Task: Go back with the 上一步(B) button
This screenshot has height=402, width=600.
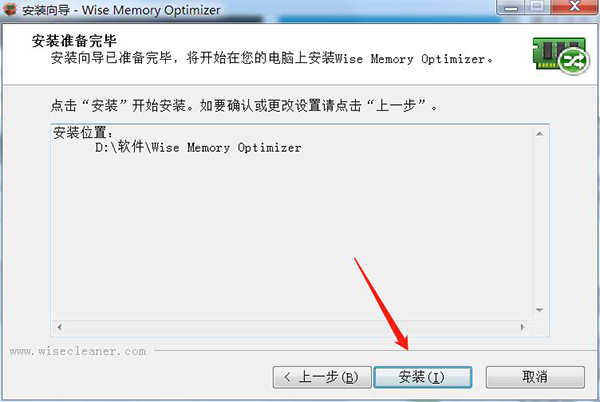Action: coord(322,377)
